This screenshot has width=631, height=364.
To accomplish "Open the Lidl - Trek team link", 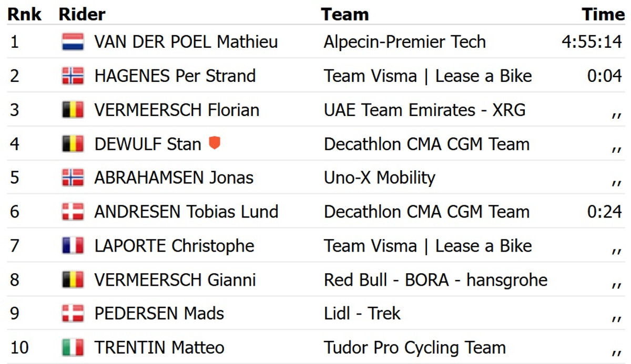I will [x=362, y=314].
